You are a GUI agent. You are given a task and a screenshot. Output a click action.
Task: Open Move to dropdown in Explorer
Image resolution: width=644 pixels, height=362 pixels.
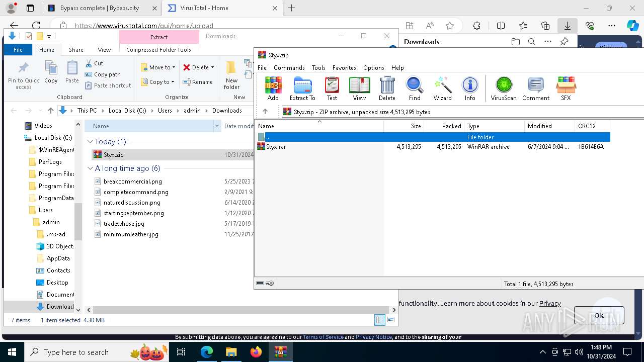158,67
